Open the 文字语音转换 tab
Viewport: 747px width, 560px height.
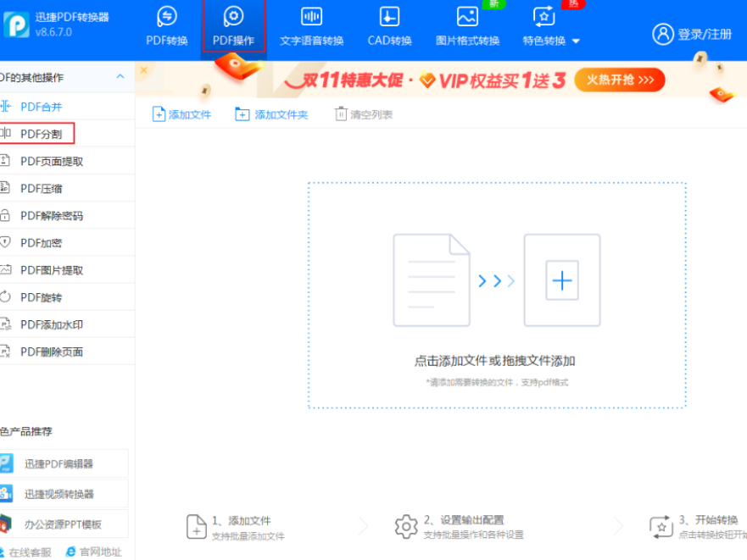coord(311,26)
